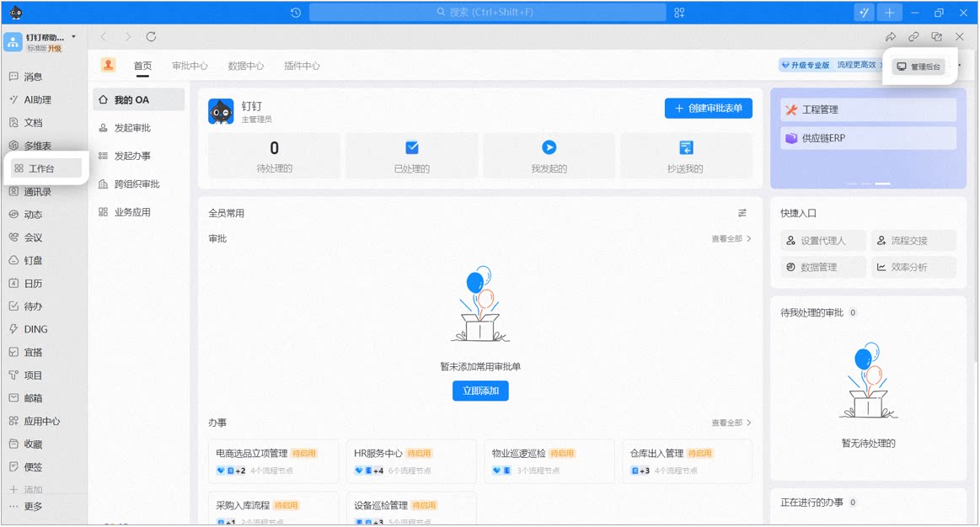The height and width of the screenshot is (527, 980).
Task: Click 数据管理 shortcut
Action: pos(823,267)
